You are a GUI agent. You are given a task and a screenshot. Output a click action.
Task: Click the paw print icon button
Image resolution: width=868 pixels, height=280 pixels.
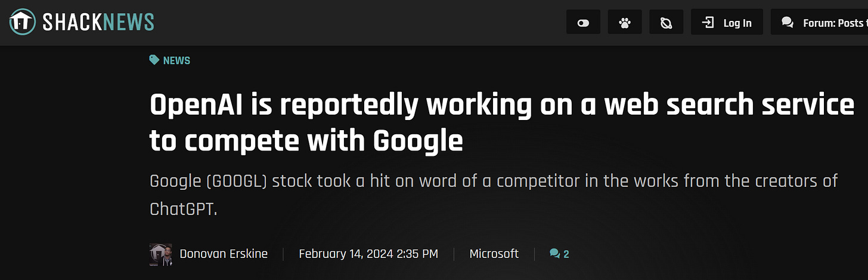click(625, 23)
